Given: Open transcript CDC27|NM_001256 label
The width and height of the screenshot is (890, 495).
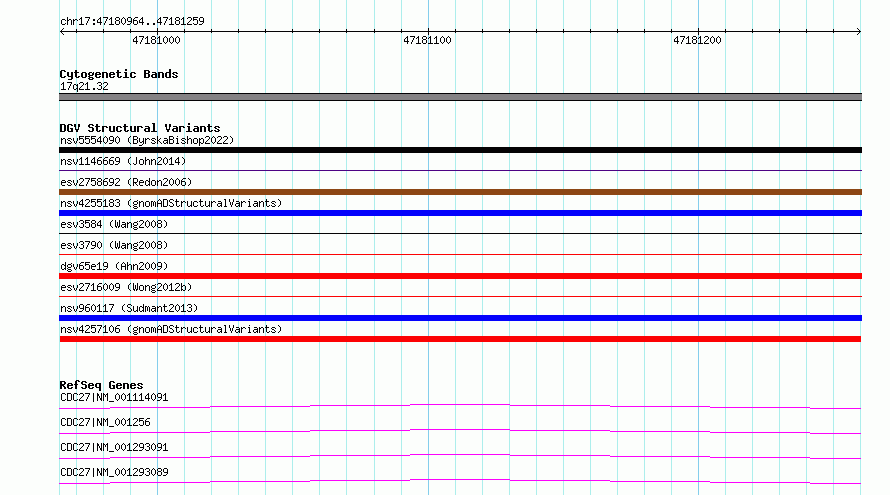Looking at the screenshot, I should (105, 422).
